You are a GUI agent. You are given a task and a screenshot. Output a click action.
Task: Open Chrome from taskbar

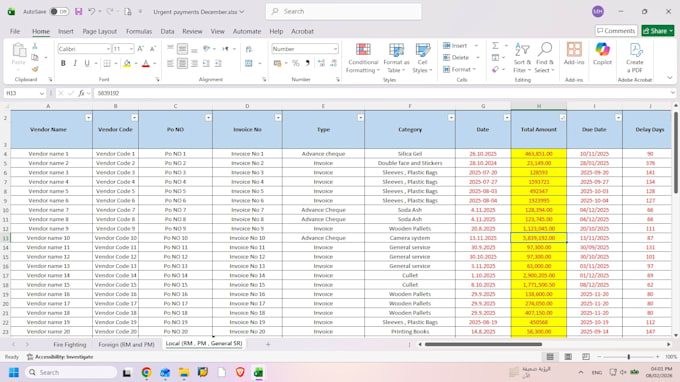147,372
